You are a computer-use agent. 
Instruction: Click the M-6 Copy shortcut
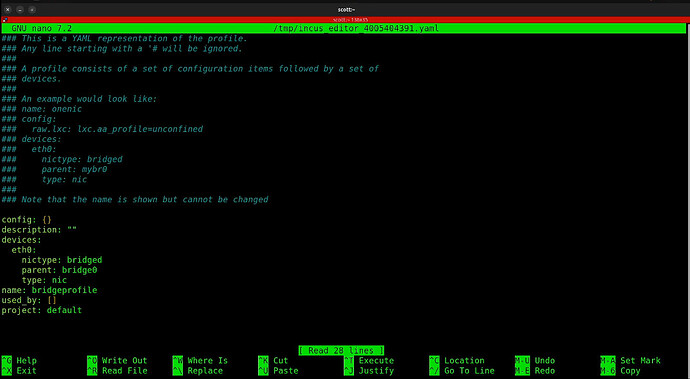point(620,371)
